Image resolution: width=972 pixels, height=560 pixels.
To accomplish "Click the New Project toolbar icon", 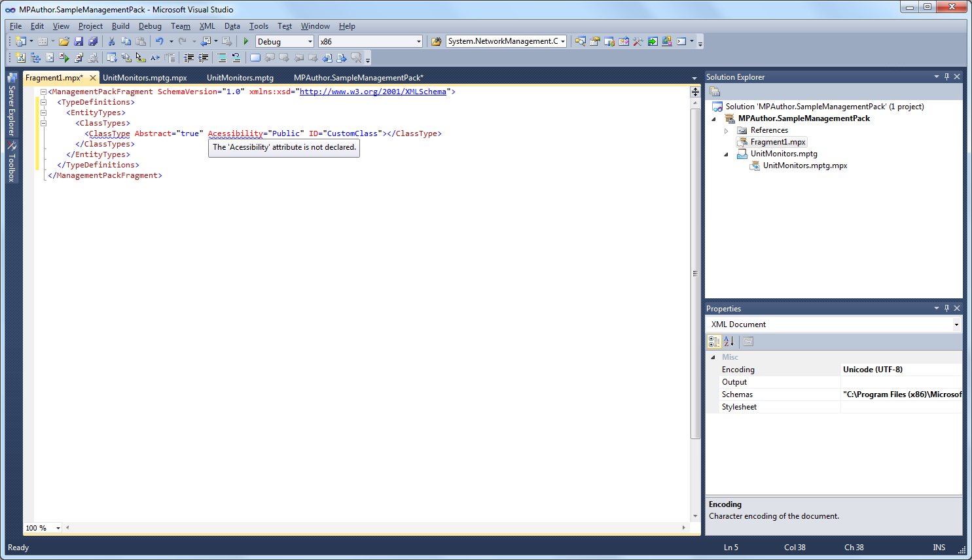I will [x=20, y=41].
